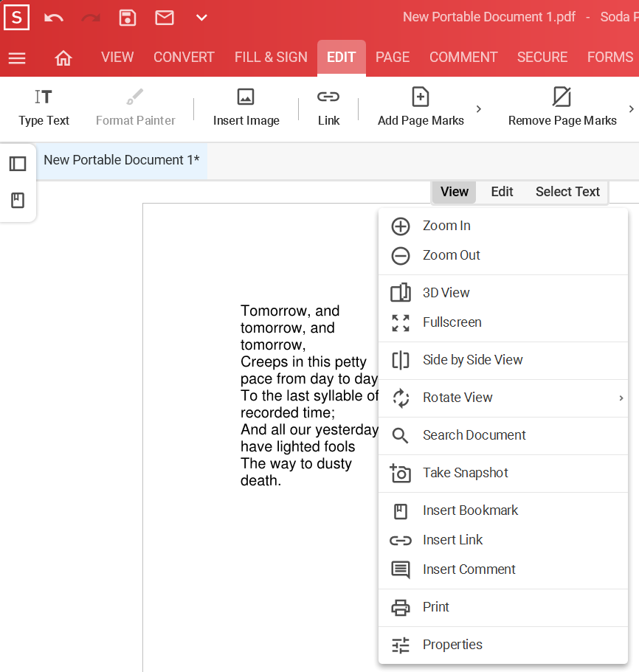Expand the Remove Page Marks arrow
Viewport: 639px width, 672px height.
(631, 109)
